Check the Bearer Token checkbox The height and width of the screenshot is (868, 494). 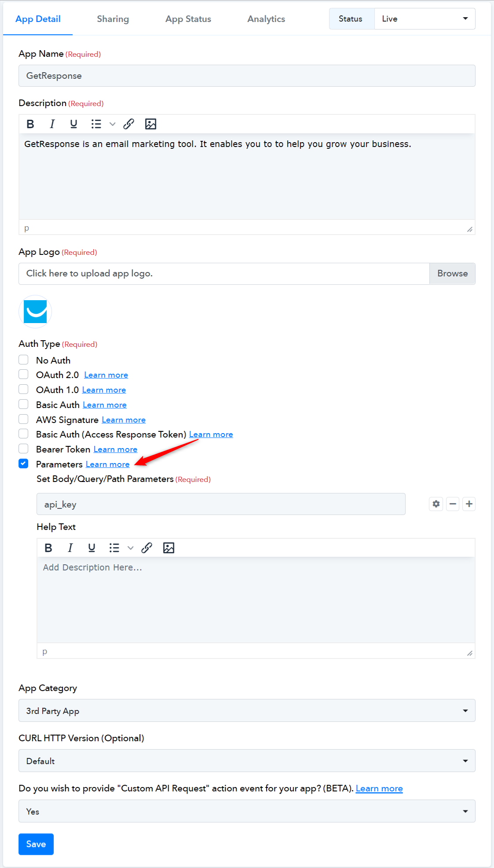pyautogui.click(x=23, y=449)
